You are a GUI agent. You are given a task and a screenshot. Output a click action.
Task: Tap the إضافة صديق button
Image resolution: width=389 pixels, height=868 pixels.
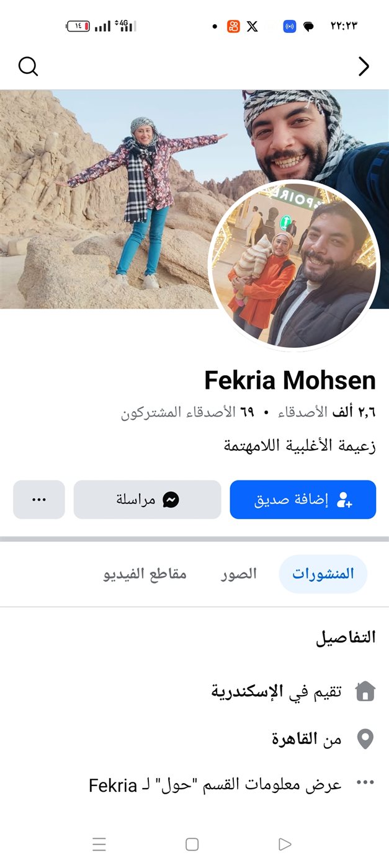coord(303,500)
